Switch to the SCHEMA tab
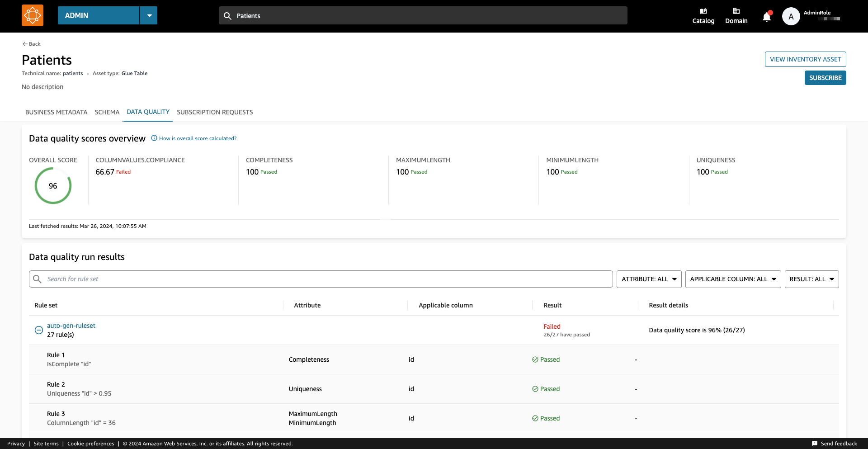The height and width of the screenshot is (449, 868). pyautogui.click(x=107, y=112)
